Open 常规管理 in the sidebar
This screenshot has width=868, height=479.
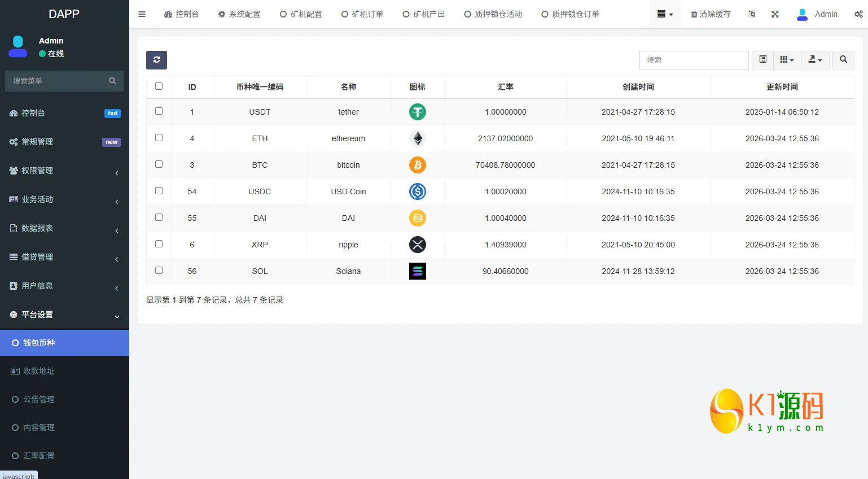[x=64, y=142]
